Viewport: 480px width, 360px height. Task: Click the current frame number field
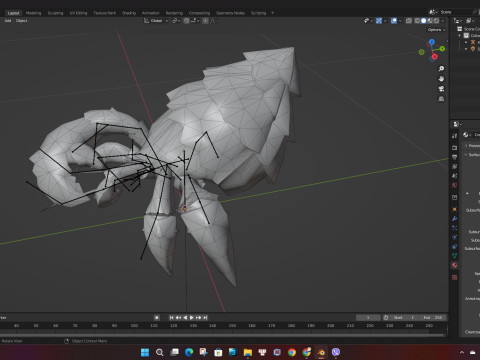coord(368,318)
